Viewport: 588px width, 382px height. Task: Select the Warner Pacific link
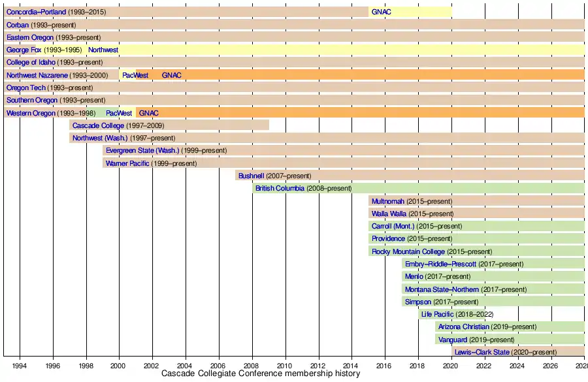127,163
